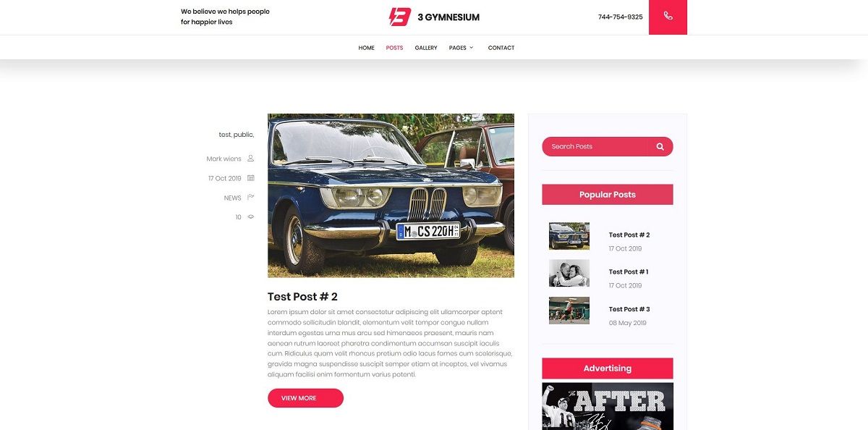Click the View More button
The height and width of the screenshot is (430, 868).
point(305,398)
